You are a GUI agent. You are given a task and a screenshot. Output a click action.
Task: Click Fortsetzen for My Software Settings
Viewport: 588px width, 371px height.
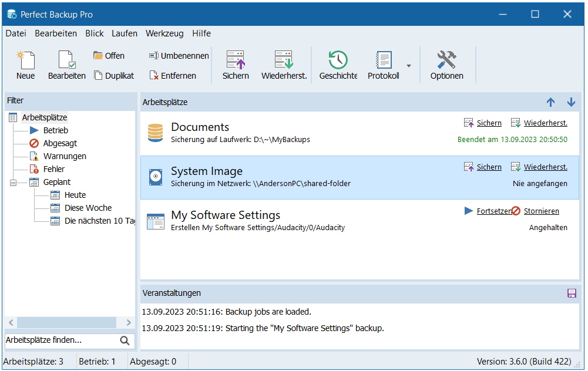[492, 211]
